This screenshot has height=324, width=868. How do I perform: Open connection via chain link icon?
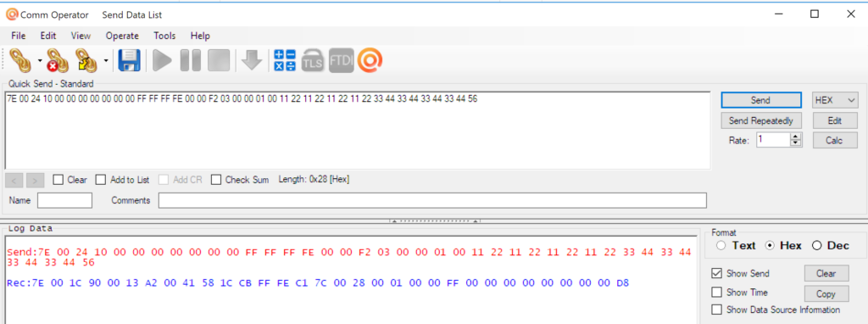21,60
